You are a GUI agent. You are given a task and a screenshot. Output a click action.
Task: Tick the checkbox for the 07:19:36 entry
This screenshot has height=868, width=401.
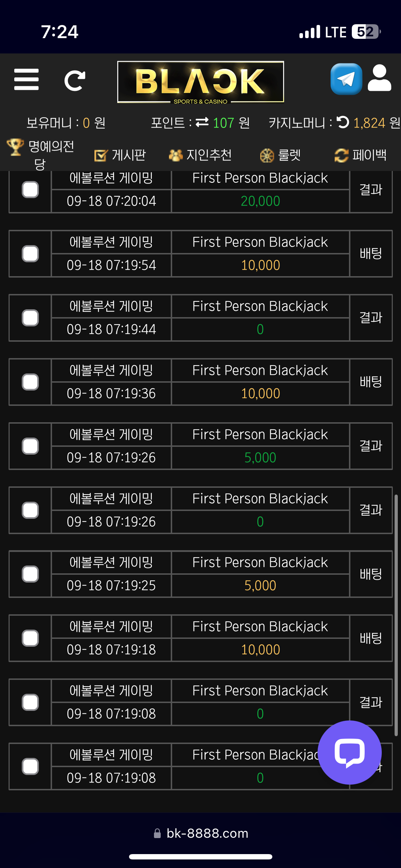tap(30, 382)
